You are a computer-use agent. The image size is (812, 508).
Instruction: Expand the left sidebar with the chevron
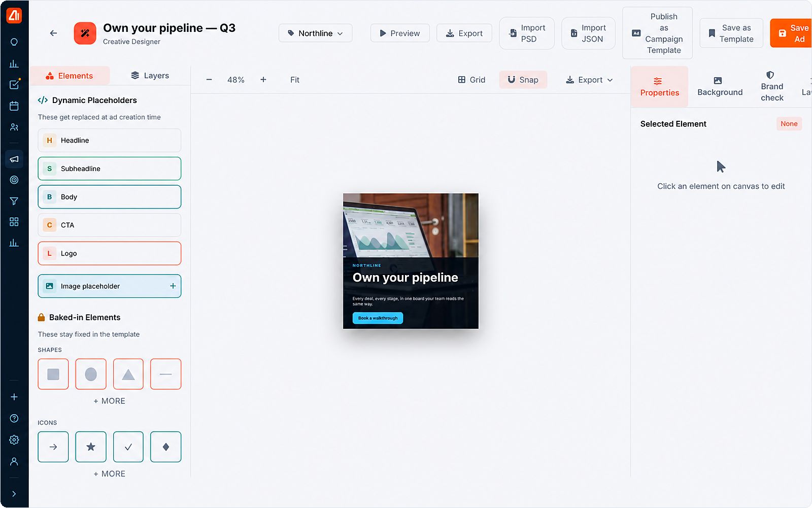click(x=14, y=494)
